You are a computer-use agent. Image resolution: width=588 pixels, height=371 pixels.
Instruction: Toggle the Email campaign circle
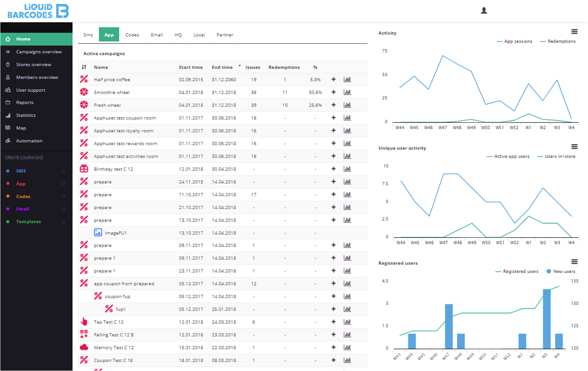point(64,209)
